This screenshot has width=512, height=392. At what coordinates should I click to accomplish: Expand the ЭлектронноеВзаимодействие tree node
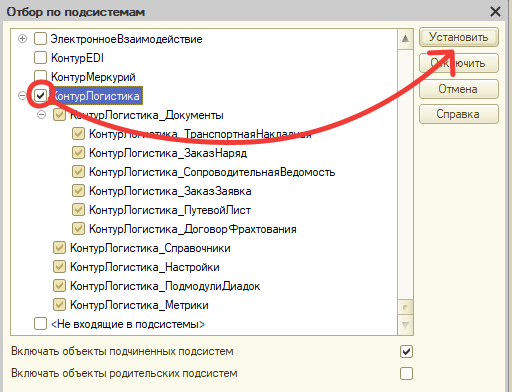(x=22, y=39)
